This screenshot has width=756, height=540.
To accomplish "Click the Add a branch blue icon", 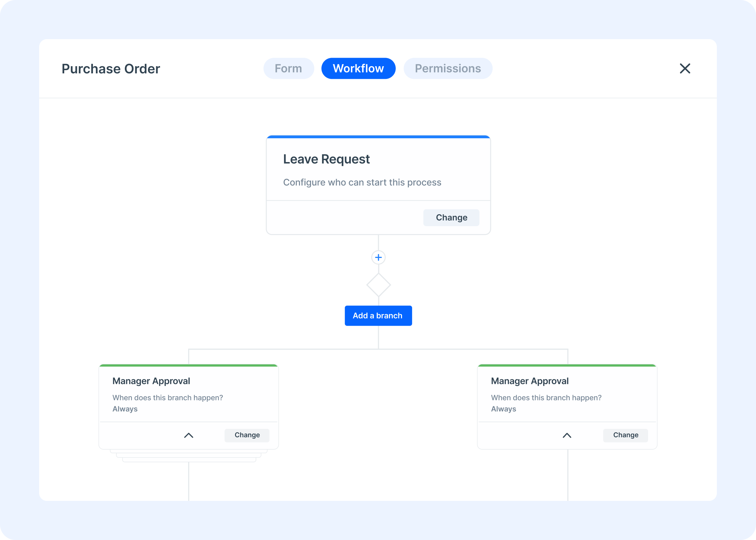I will point(378,316).
